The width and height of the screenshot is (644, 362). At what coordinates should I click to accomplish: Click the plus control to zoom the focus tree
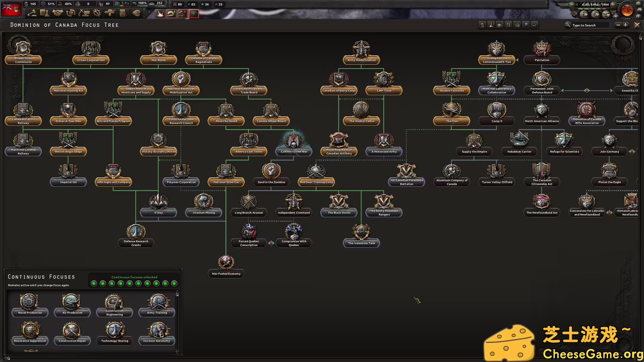626,25
